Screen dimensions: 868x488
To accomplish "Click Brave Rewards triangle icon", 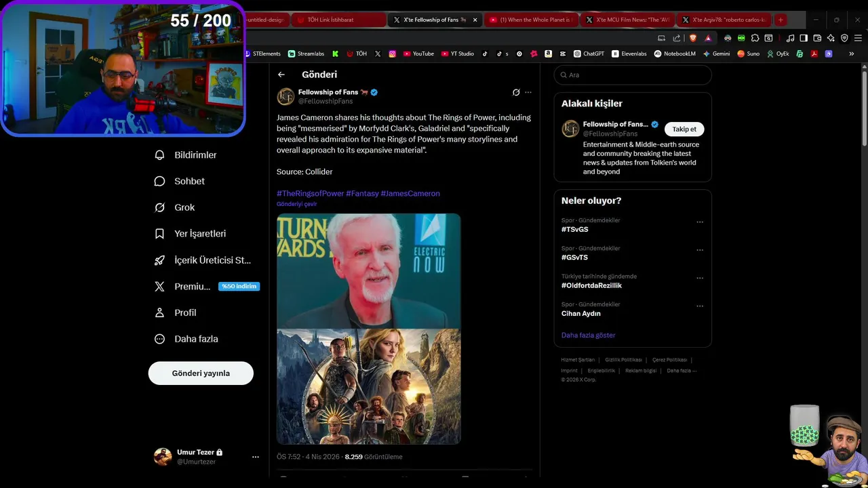I will 708,38.
